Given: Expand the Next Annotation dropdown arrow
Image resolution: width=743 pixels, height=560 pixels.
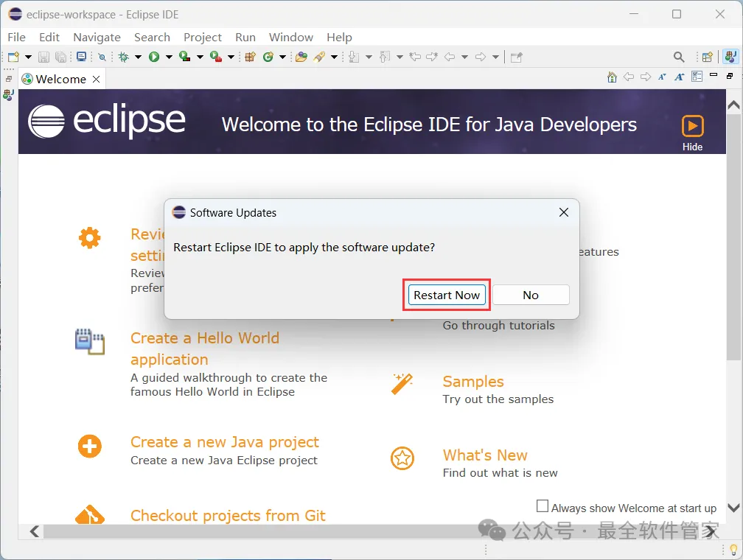Looking at the screenshot, I should pos(369,57).
